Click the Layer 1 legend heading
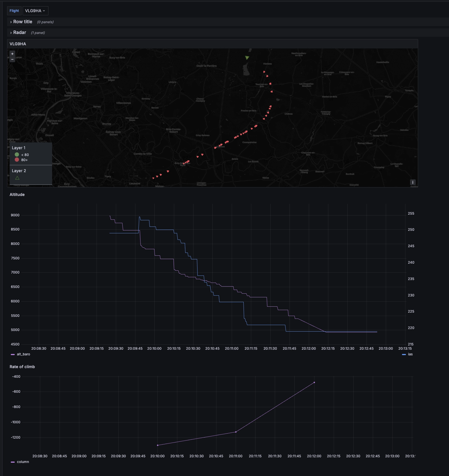Image resolution: width=449 pixels, height=476 pixels. click(19, 148)
